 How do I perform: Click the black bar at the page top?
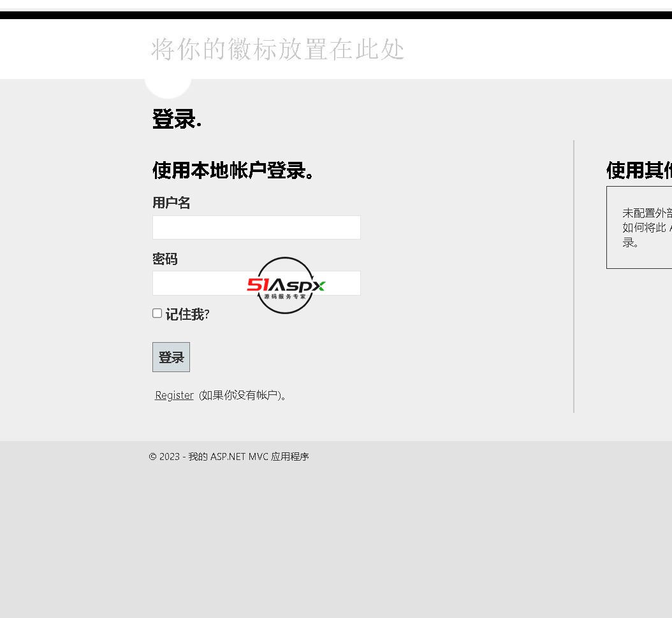point(336,15)
